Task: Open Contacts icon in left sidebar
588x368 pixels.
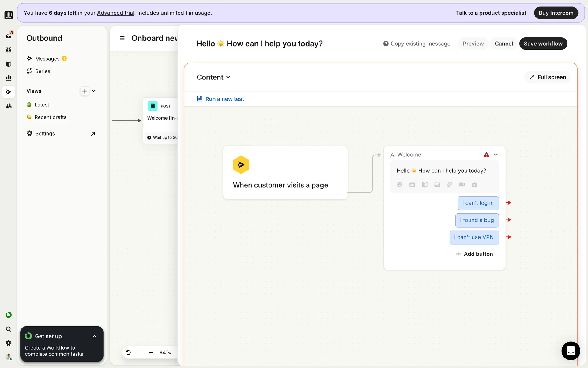Action: (9, 106)
